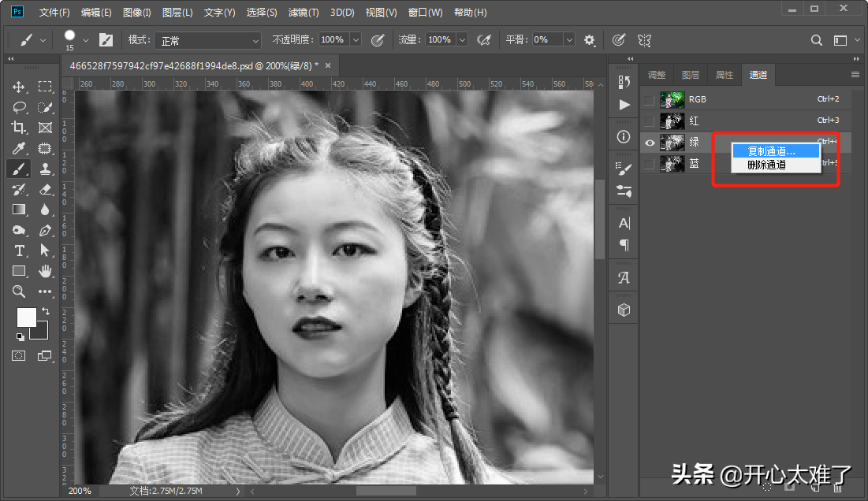Image resolution: width=868 pixels, height=501 pixels.
Task: Open the 滤镜(T) filter menu
Action: click(x=304, y=13)
